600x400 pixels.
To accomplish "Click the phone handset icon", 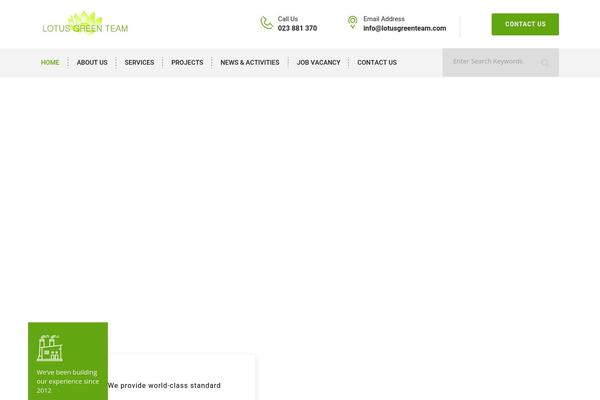I will [266, 23].
